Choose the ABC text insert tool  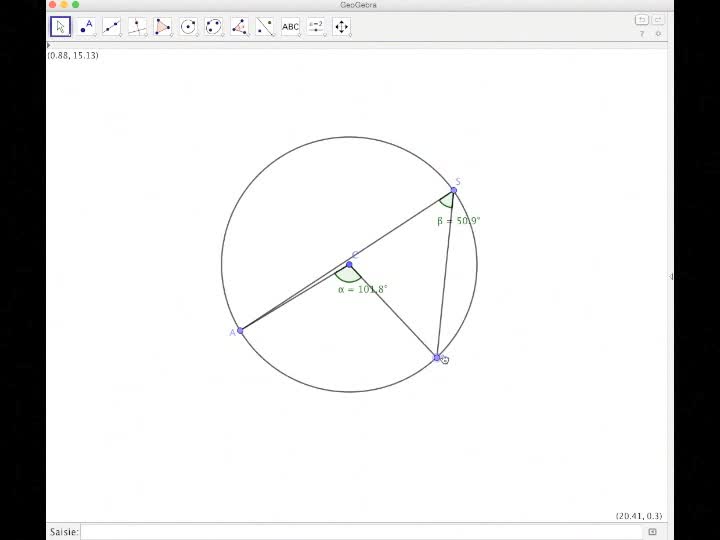point(290,26)
